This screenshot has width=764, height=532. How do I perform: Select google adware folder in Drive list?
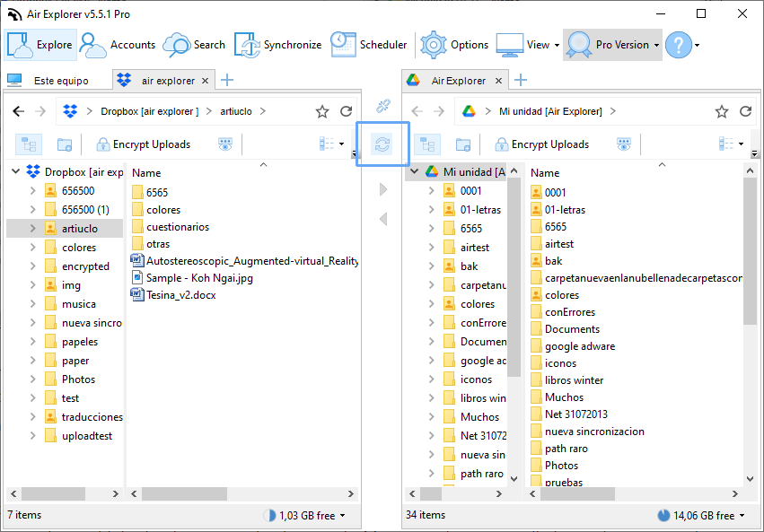pos(573,346)
